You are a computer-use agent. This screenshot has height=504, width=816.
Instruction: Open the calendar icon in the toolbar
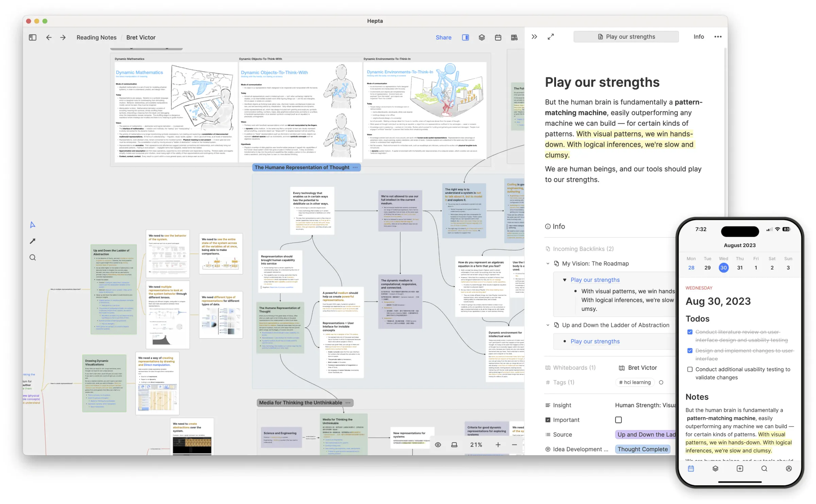pos(498,37)
